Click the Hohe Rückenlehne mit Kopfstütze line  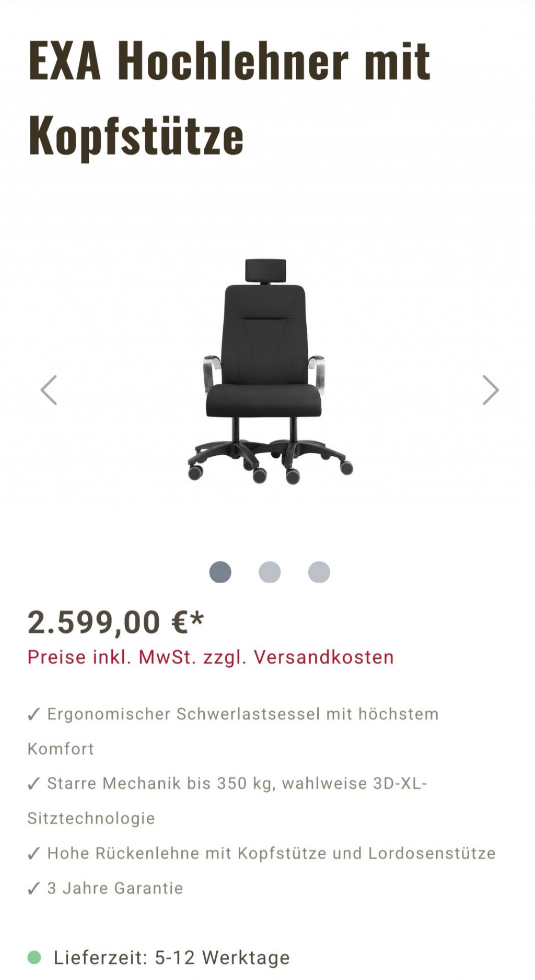point(262,854)
